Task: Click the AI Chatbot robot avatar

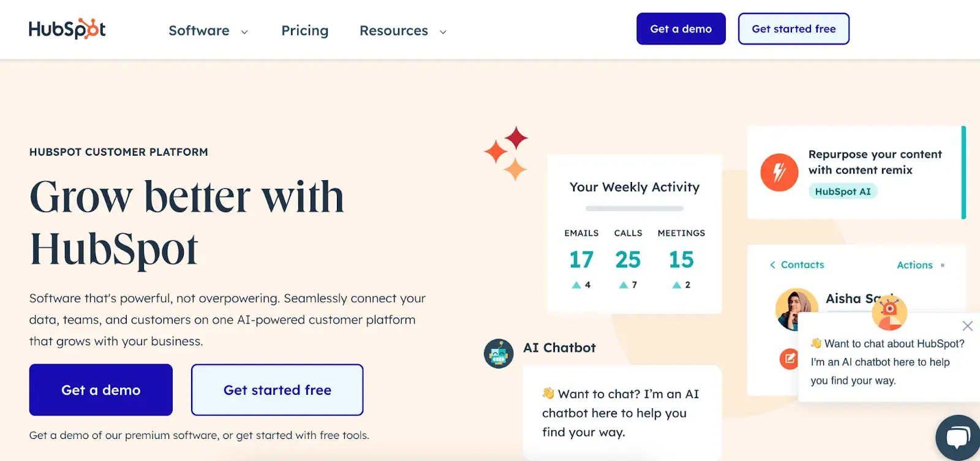Action: (x=499, y=354)
